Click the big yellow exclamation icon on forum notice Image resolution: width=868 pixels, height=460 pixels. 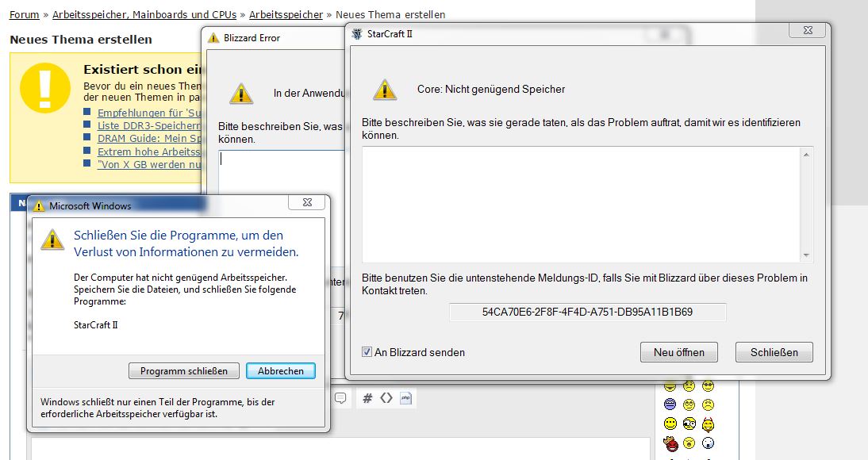click(x=45, y=88)
